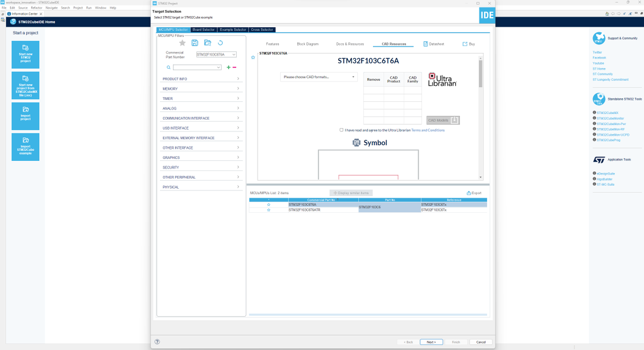This screenshot has width=644, height=350.
Task: Expand the PRODUCT INFO filter section
Action: (201, 79)
